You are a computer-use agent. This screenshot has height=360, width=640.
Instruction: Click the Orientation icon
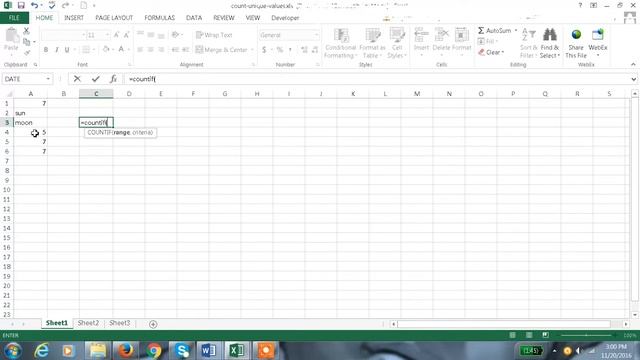(176, 35)
